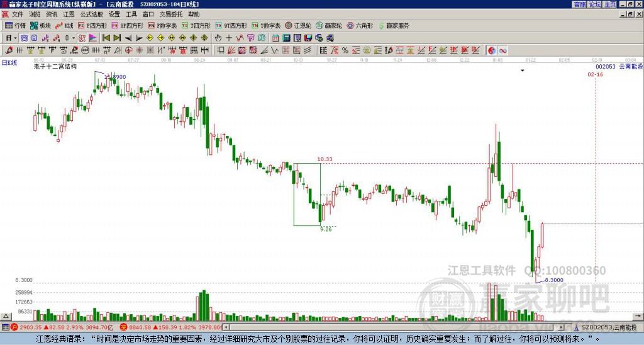
Task: Click the 节 solar term icon
Action: (x=250, y=38)
